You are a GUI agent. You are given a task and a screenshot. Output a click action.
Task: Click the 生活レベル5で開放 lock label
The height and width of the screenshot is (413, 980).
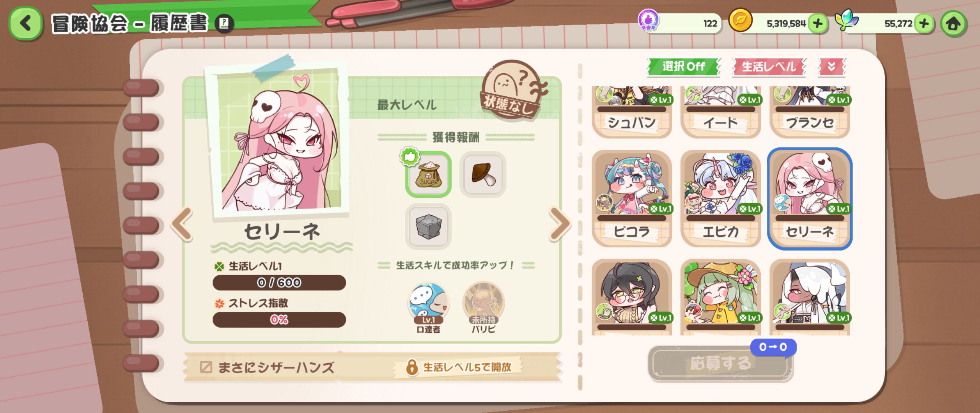coord(459,367)
